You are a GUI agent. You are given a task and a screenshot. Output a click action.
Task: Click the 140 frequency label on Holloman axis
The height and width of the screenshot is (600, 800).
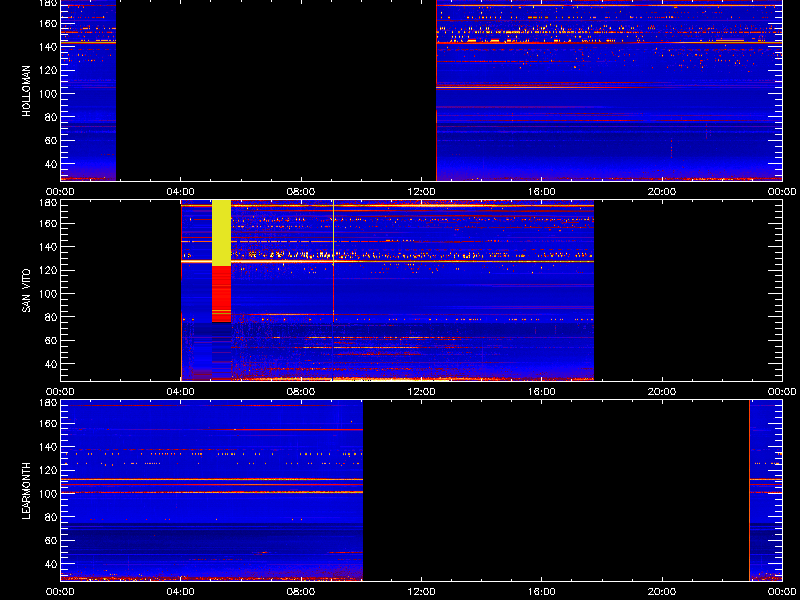(48, 46)
